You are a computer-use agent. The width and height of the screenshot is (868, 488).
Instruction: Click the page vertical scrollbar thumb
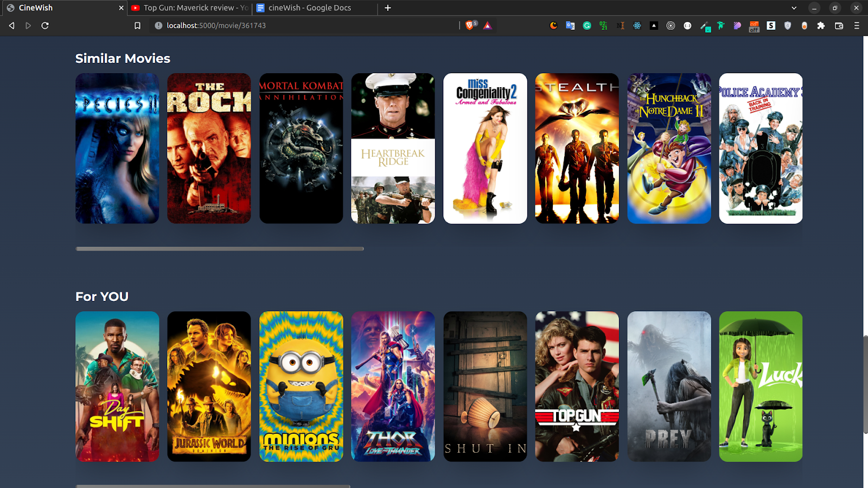(x=865, y=384)
